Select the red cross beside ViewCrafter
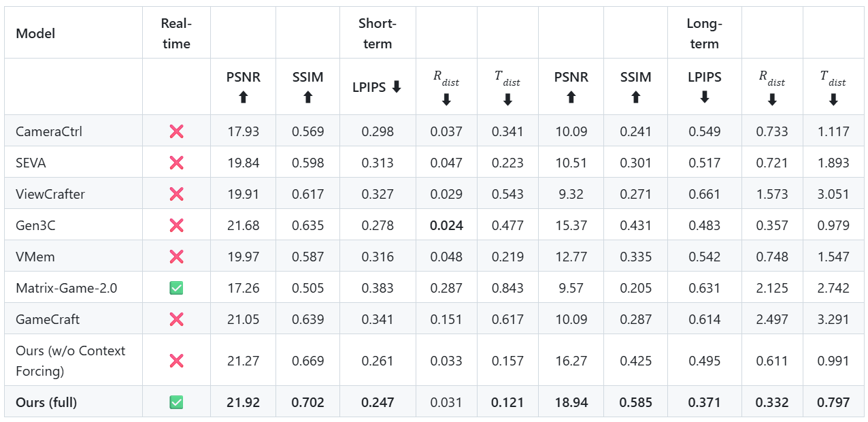Viewport: 868px width, 422px height. [176, 194]
